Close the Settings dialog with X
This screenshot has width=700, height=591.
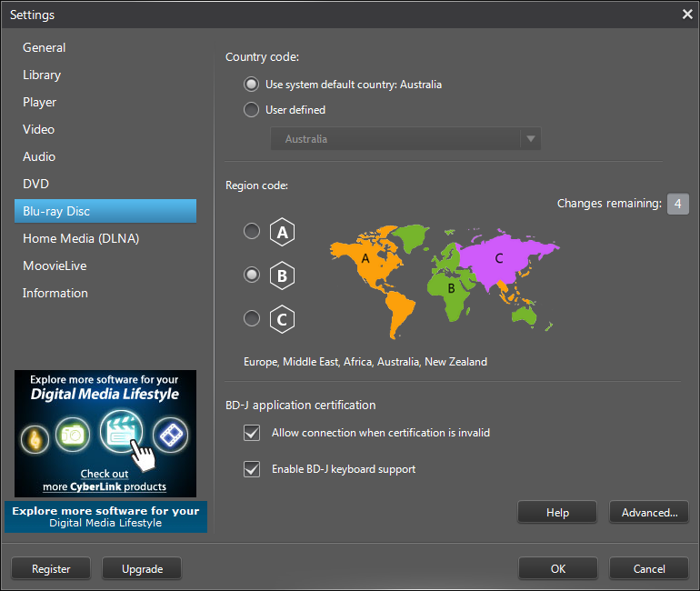click(686, 14)
